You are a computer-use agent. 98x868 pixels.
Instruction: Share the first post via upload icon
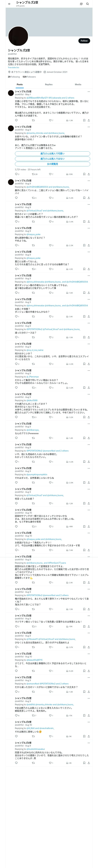[x=89, y=120]
